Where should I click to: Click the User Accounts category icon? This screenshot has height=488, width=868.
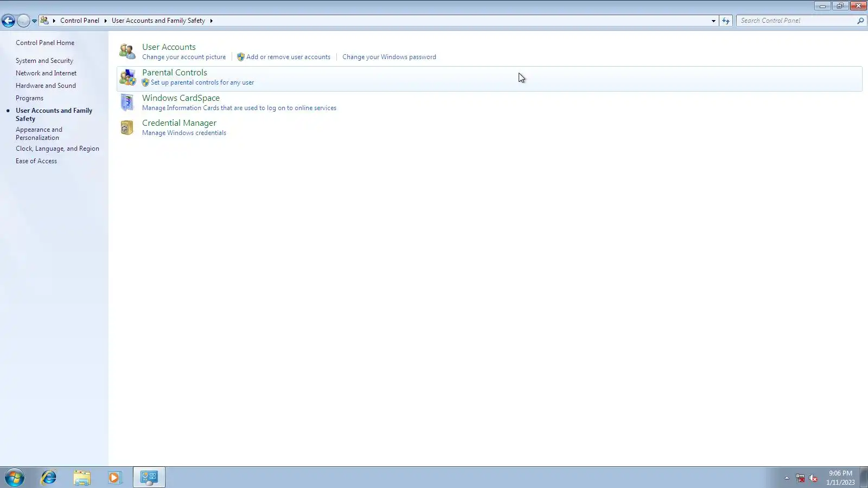point(127,51)
